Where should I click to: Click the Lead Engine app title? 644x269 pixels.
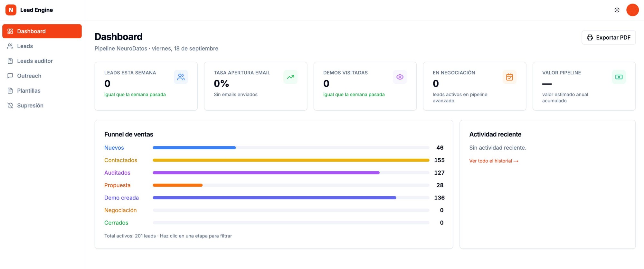point(37,10)
